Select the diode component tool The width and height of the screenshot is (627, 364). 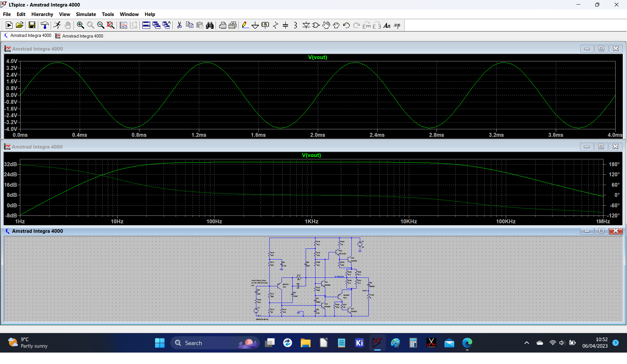pos(306,25)
